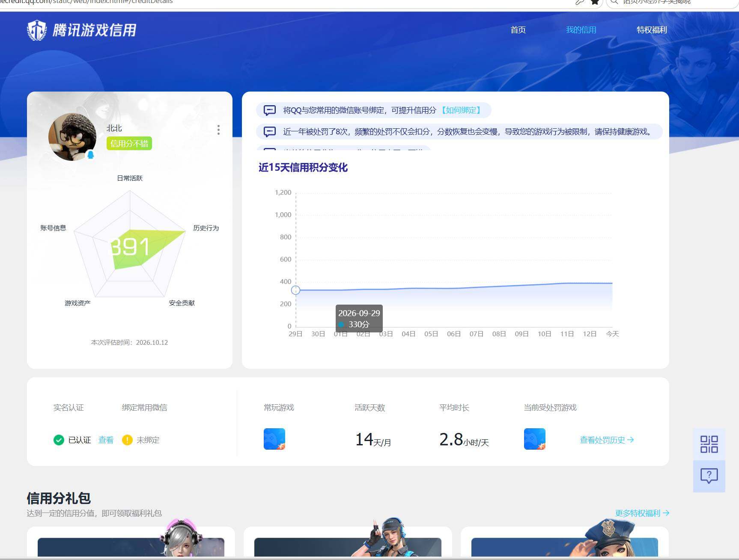This screenshot has width=739, height=560.
Task: Open the three-dot menu on profile card
Action: 218,130
